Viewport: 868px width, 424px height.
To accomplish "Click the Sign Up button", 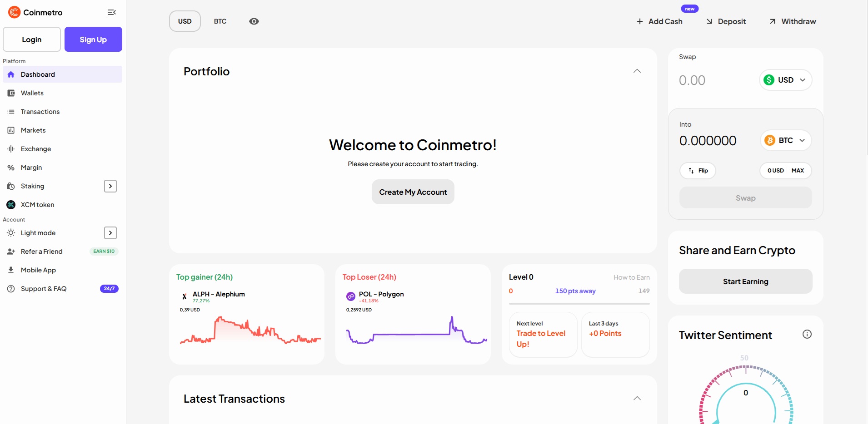I will [x=93, y=39].
